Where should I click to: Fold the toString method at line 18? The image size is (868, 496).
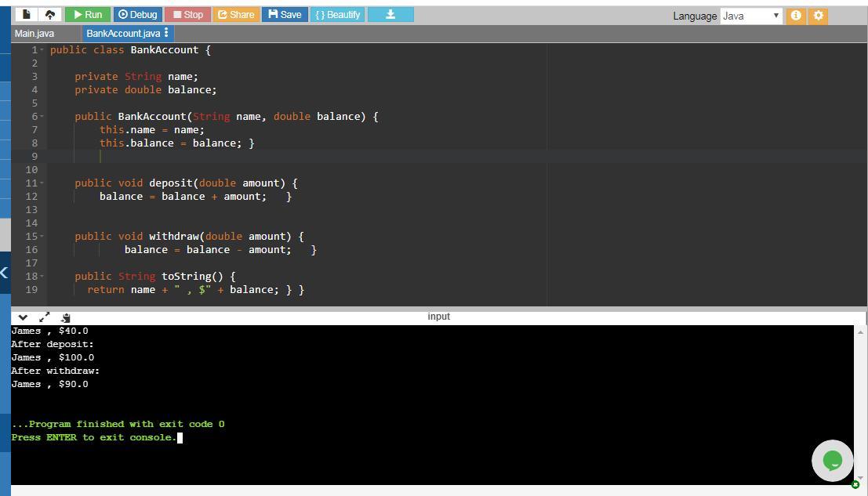point(42,276)
